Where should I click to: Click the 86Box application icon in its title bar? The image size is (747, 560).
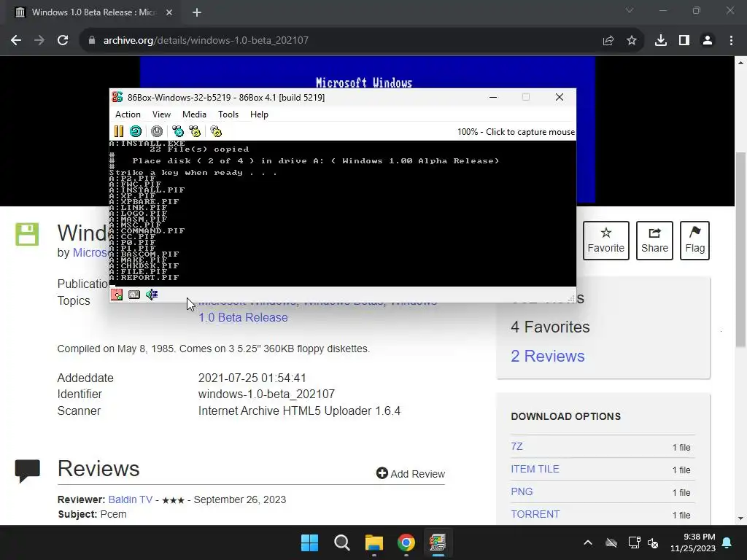click(117, 97)
